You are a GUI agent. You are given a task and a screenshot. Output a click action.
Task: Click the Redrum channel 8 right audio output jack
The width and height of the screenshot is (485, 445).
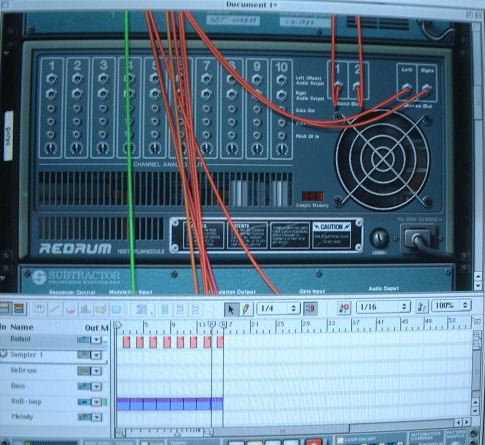(232, 94)
